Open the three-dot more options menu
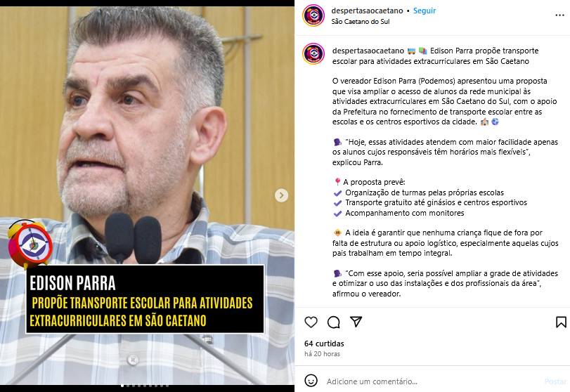The height and width of the screenshot is (392, 570). 560,15
